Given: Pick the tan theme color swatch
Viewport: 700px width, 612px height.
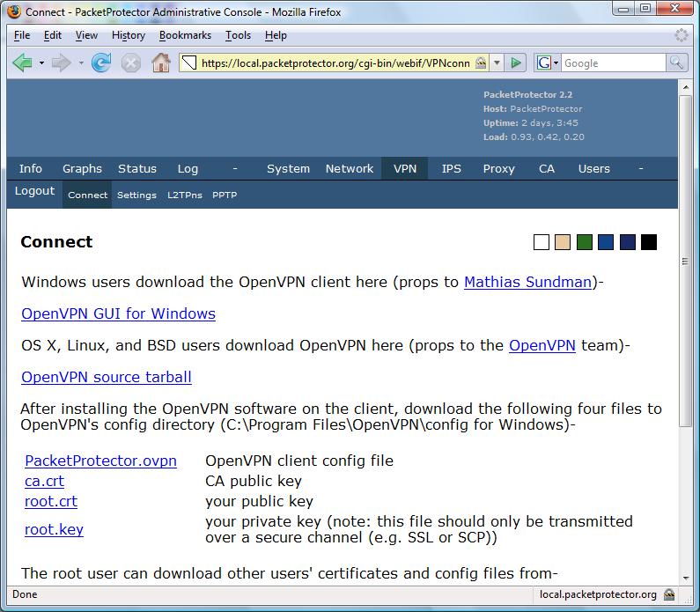Looking at the screenshot, I should click(563, 242).
